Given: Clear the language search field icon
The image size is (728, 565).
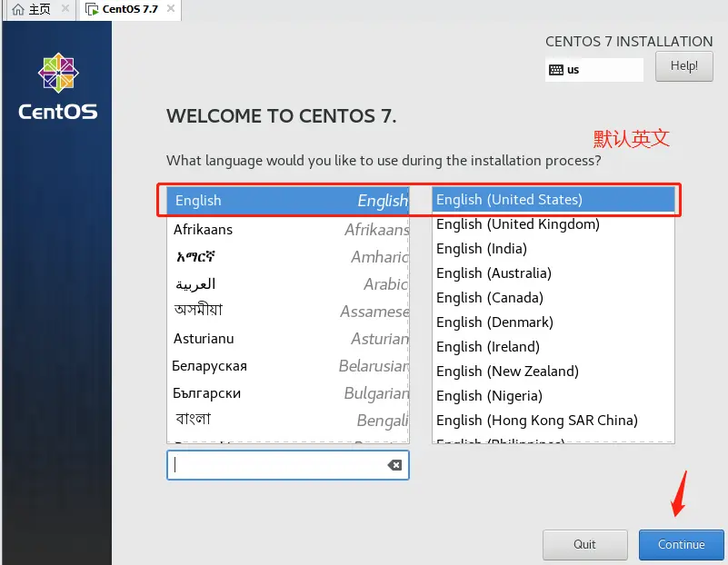Looking at the screenshot, I should pos(394,465).
